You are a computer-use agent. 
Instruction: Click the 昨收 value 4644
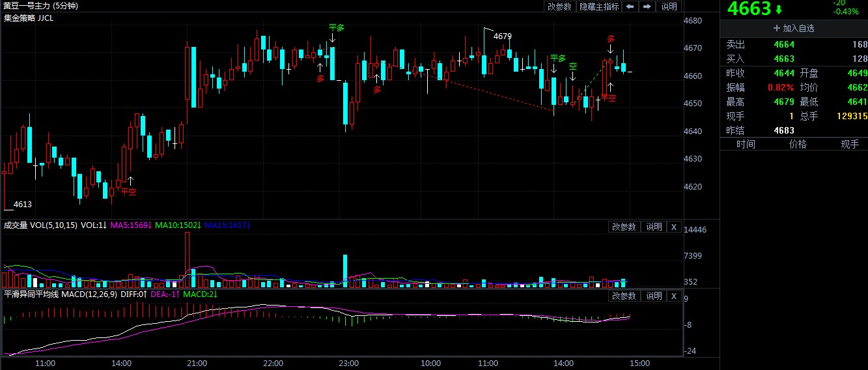coord(784,73)
